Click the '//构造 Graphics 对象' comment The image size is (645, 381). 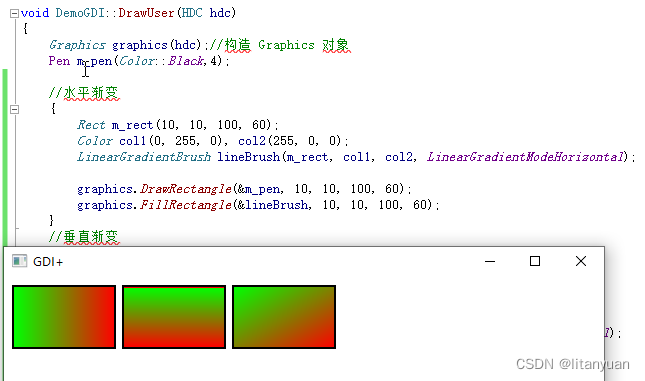(280, 45)
